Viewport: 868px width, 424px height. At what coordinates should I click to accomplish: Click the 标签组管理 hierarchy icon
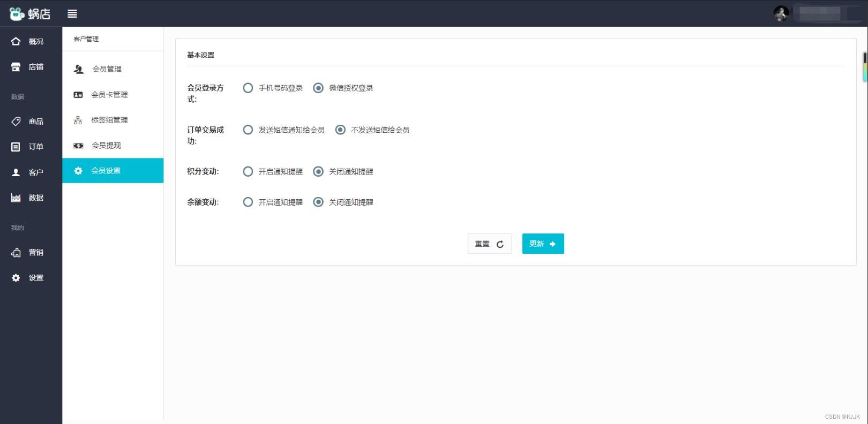pyautogui.click(x=78, y=120)
